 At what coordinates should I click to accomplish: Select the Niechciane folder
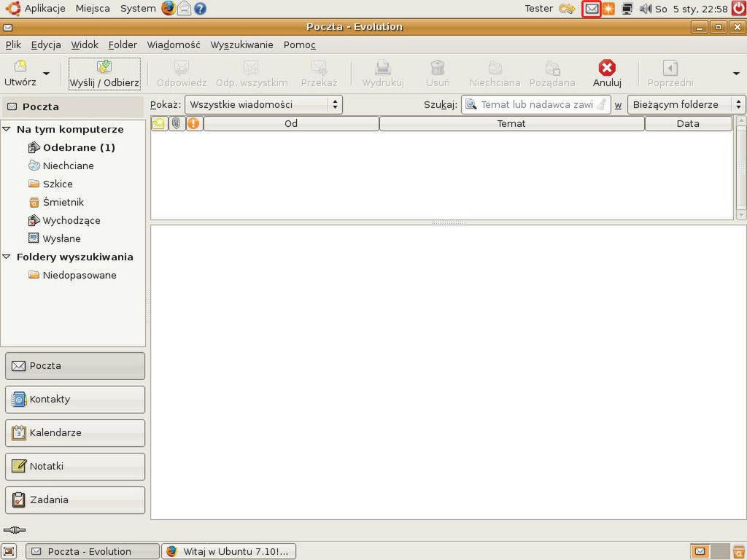[x=68, y=166]
